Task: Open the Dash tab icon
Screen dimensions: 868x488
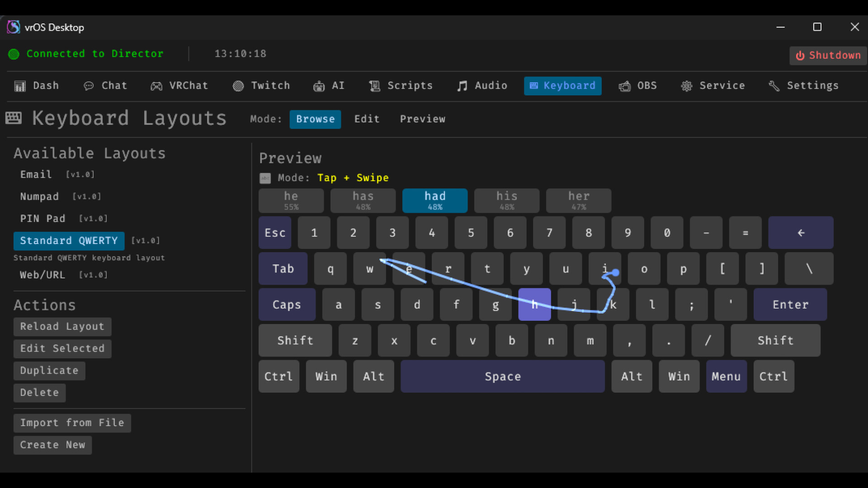Action: tap(20, 86)
